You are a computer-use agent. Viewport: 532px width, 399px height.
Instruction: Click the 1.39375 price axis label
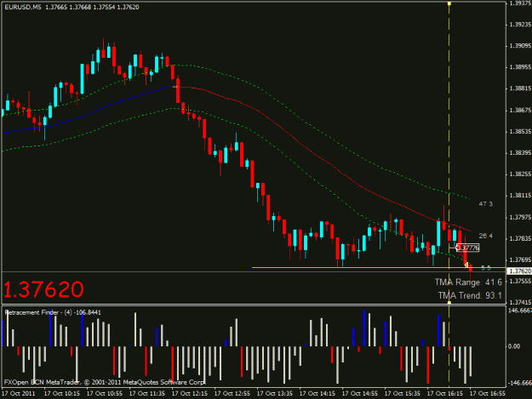[x=520, y=3]
